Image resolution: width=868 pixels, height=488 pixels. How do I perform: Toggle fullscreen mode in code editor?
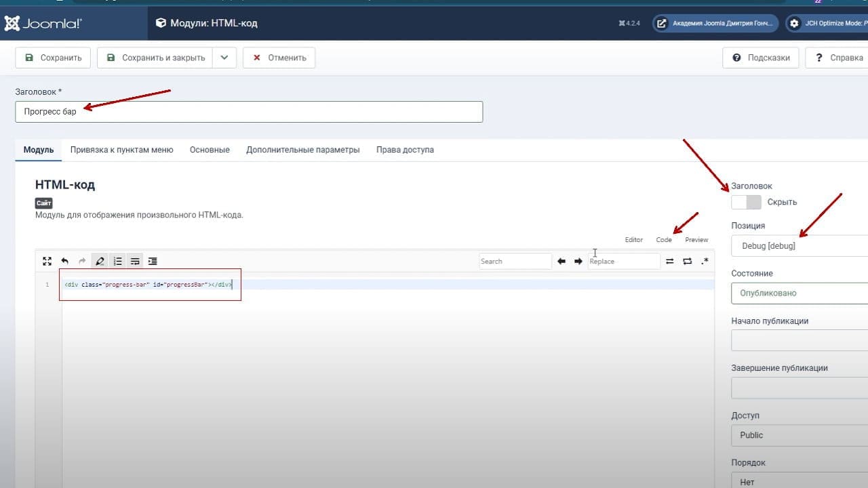(x=47, y=261)
